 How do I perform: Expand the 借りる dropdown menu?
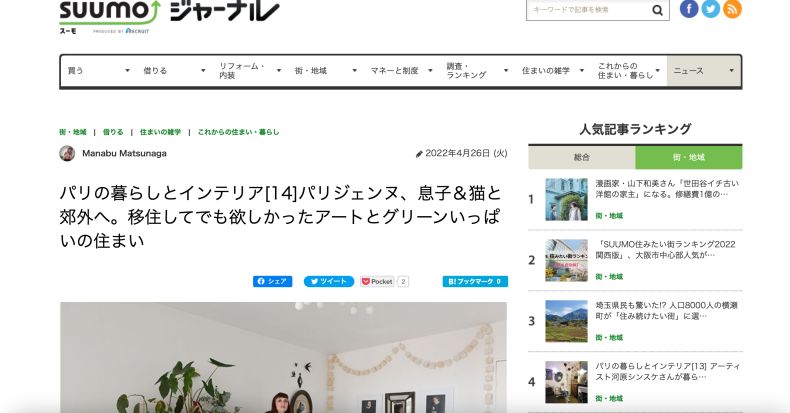point(174,71)
